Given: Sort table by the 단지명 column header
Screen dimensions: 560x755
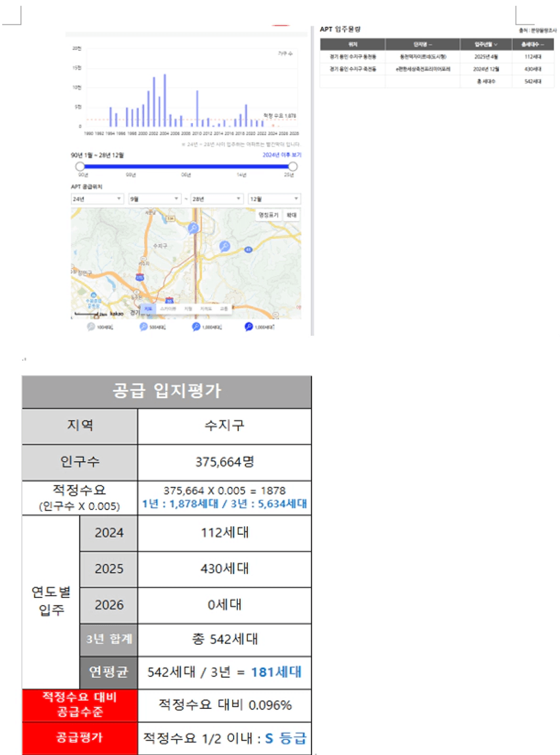Looking at the screenshot, I should click(x=423, y=45).
